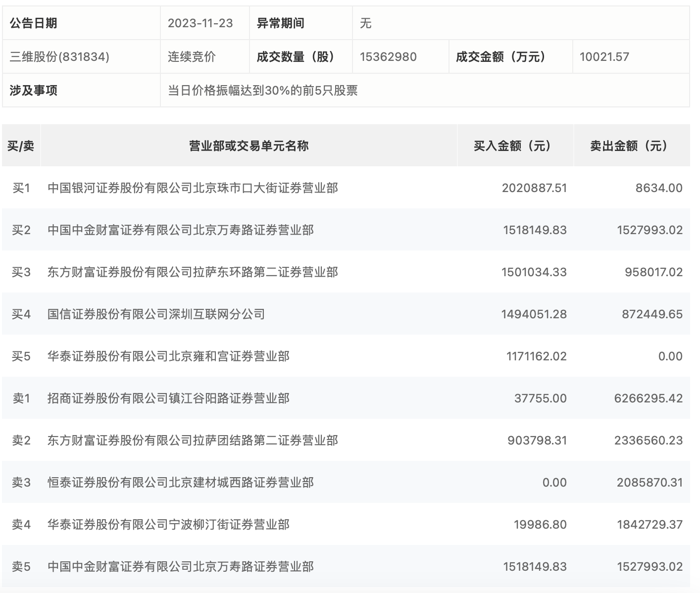
Task: Select the trade volume value 15362980
Action: coord(388,57)
